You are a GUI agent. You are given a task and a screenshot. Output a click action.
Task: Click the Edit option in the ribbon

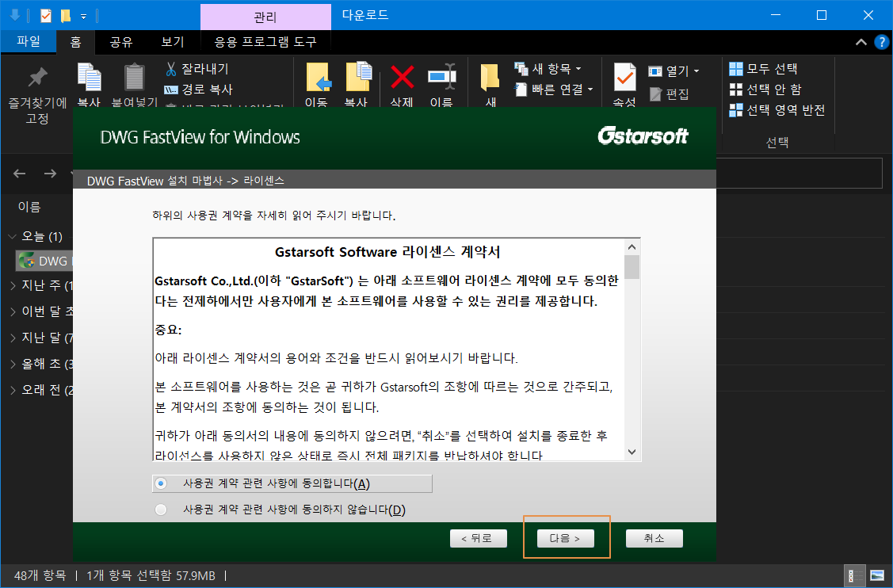click(670, 94)
